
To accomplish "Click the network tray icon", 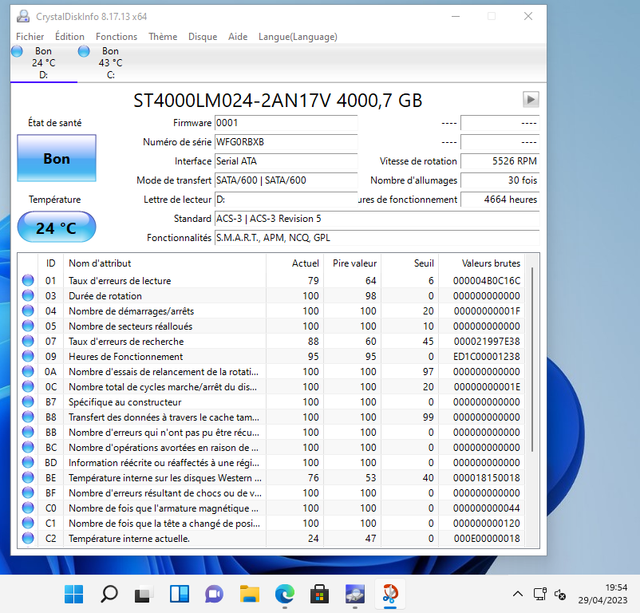I will (x=540, y=594).
